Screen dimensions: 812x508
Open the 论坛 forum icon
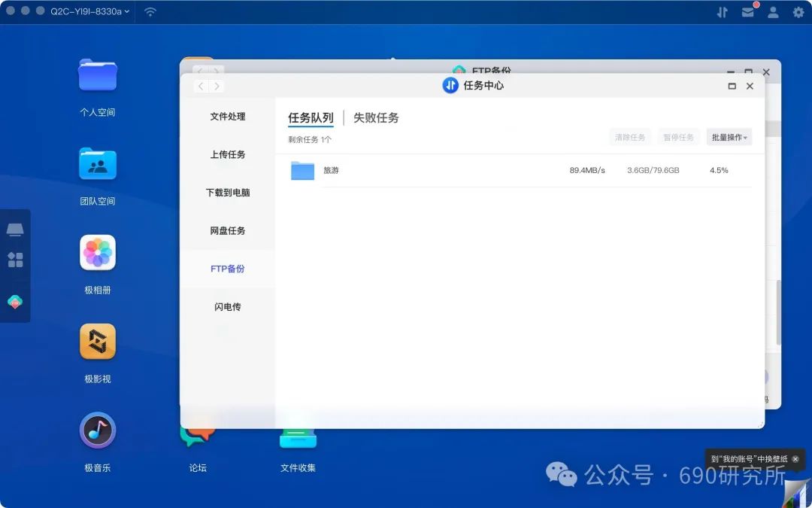click(x=197, y=436)
